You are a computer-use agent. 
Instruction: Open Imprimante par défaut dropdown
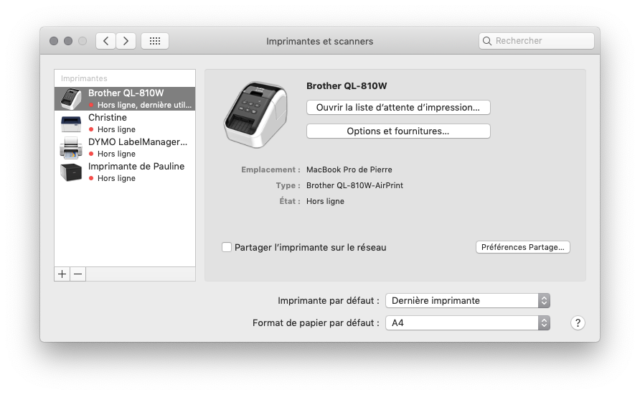(468, 301)
